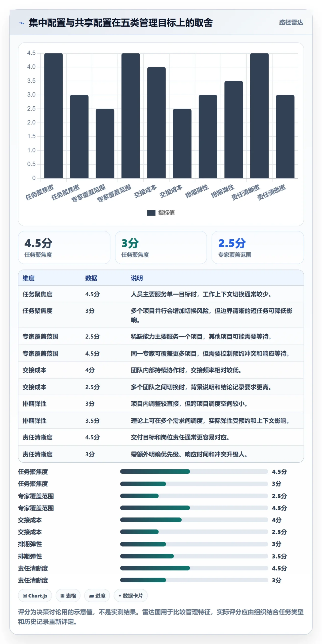Select the row starting 同一专家可覆盖更多项目

(x=161, y=353)
